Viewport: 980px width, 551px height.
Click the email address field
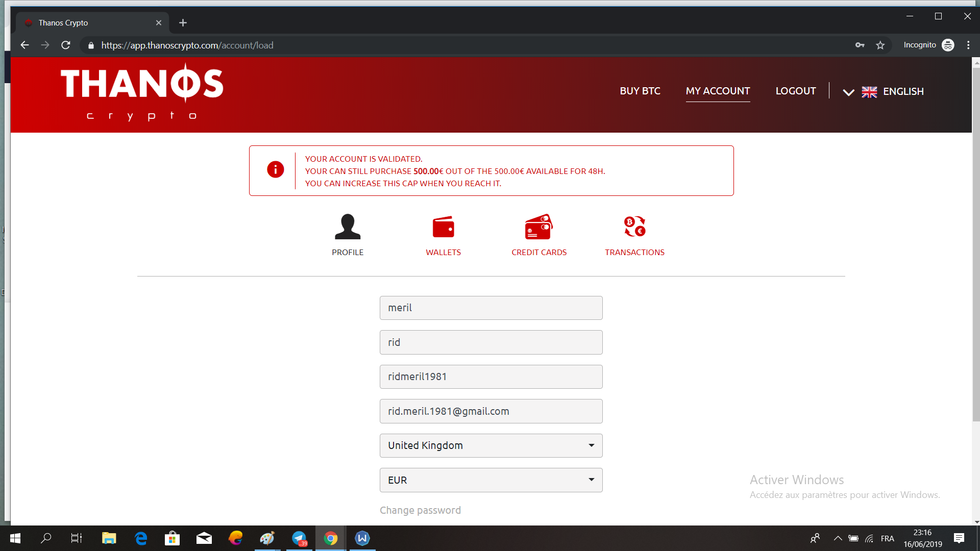click(x=491, y=411)
